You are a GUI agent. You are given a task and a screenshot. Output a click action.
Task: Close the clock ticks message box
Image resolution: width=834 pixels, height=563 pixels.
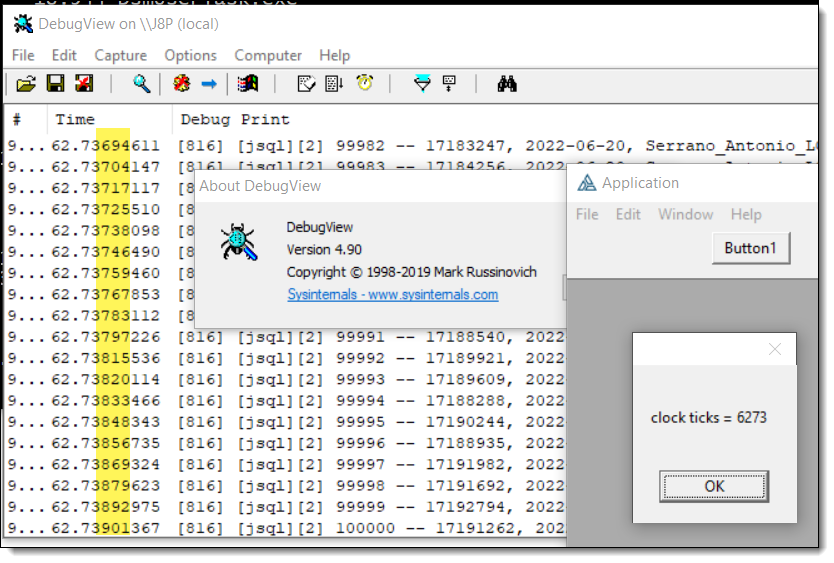point(774,349)
